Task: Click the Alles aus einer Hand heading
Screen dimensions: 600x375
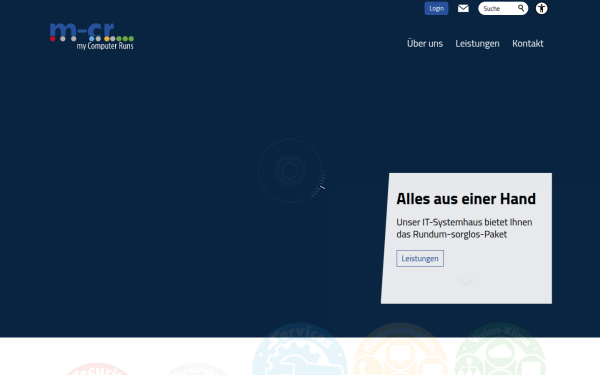Action: click(466, 199)
